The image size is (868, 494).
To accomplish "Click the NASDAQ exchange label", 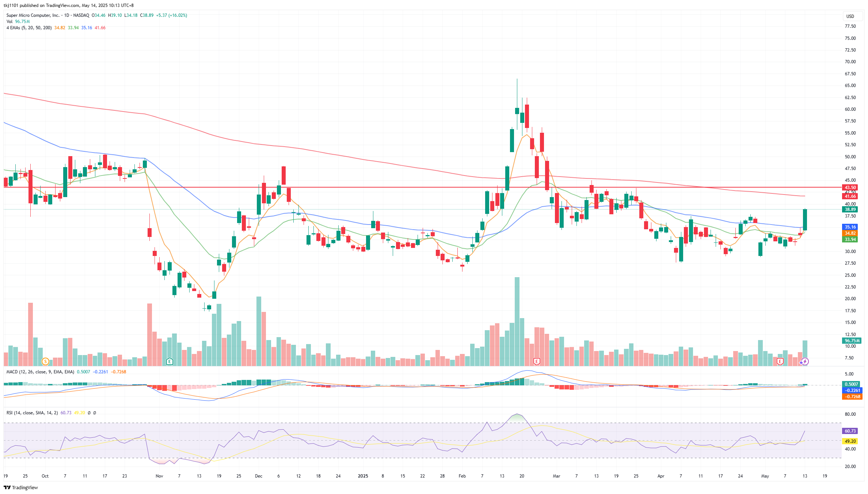I will (81, 15).
